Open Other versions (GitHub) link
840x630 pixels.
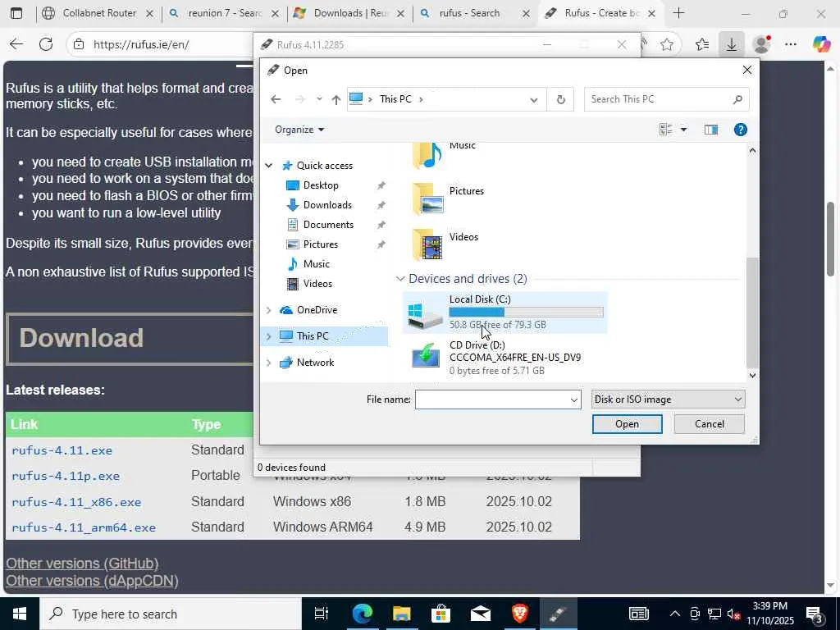coord(82,564)
